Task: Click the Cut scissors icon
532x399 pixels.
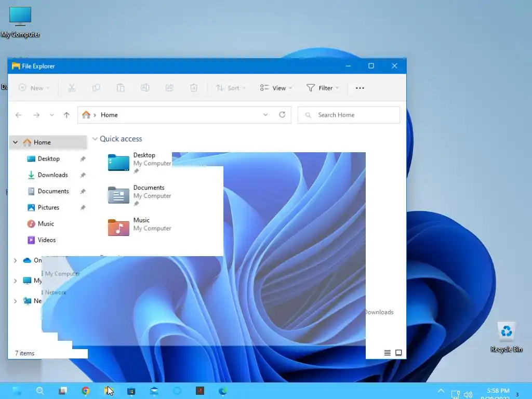Action: [x=72, y=88]
